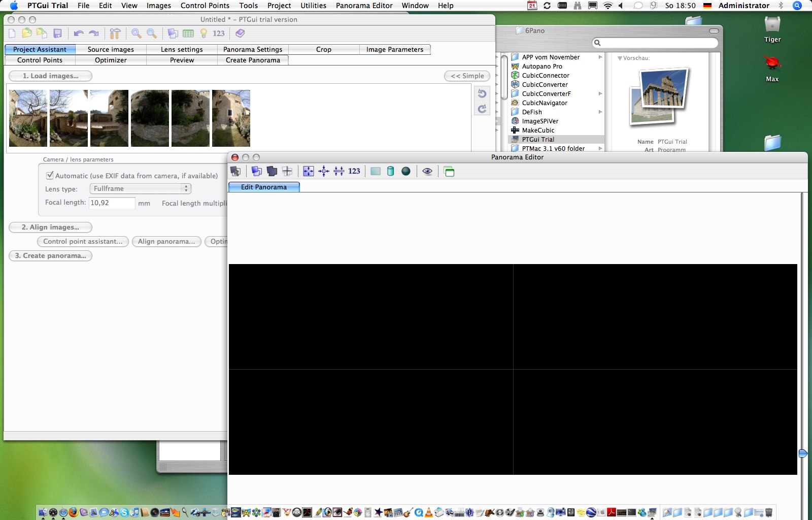This screenshot has height=520, width=812.
Task: Select cylindrical projection icon in Panorama Editor
Action: (x=390, y=171)
